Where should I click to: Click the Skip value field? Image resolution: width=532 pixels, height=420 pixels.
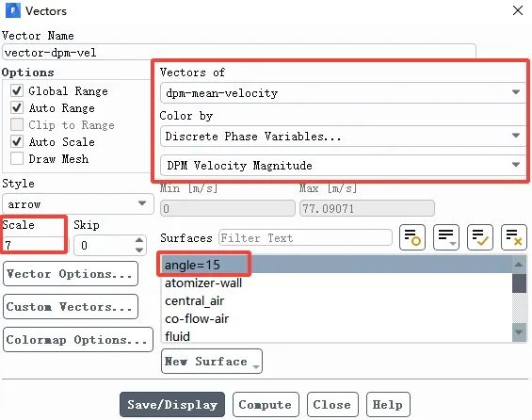tap(104, 245)
